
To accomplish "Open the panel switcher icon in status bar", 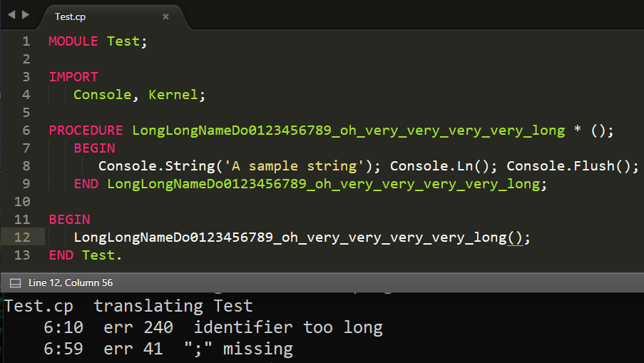I will point(15,283).
